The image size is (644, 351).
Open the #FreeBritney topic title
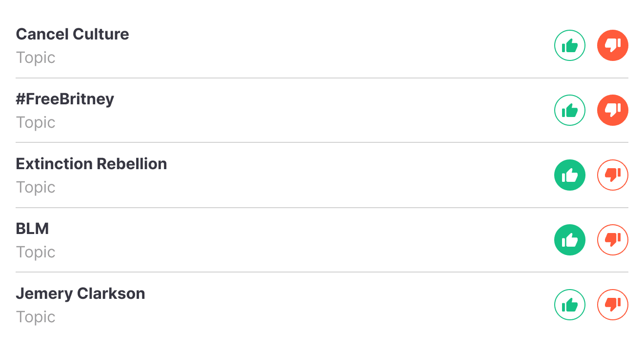tap(65, 99)
